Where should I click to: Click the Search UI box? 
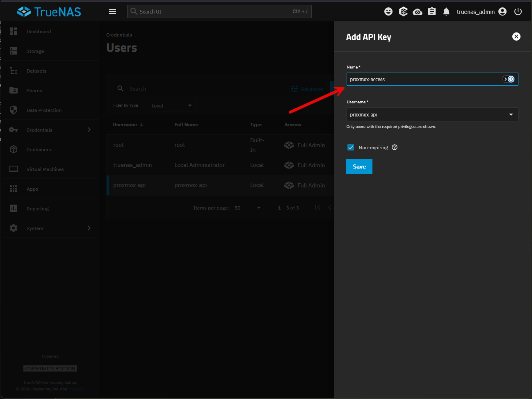219,11
